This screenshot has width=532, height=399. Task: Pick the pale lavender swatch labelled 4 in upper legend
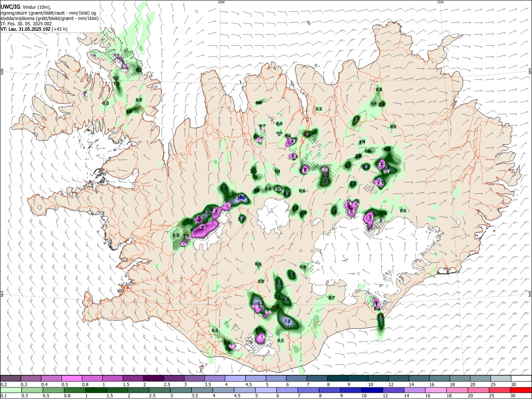point(235,379)
